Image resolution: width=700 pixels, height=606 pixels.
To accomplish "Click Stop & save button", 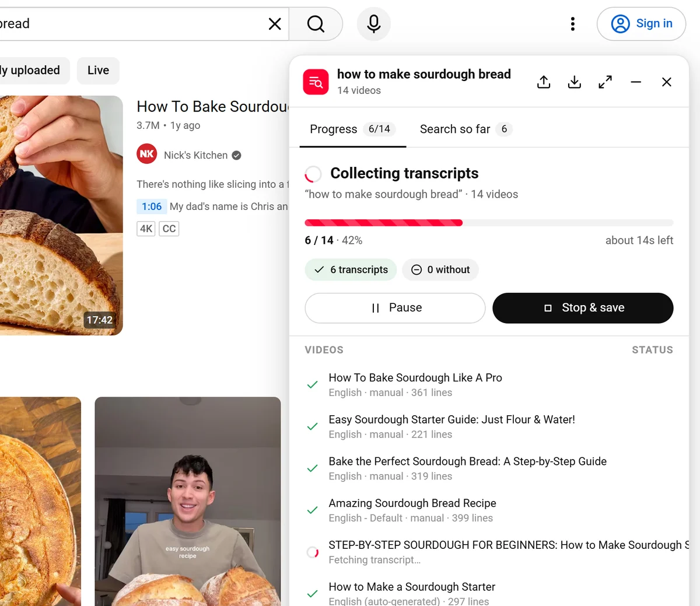I will click(x=583, y=308).
